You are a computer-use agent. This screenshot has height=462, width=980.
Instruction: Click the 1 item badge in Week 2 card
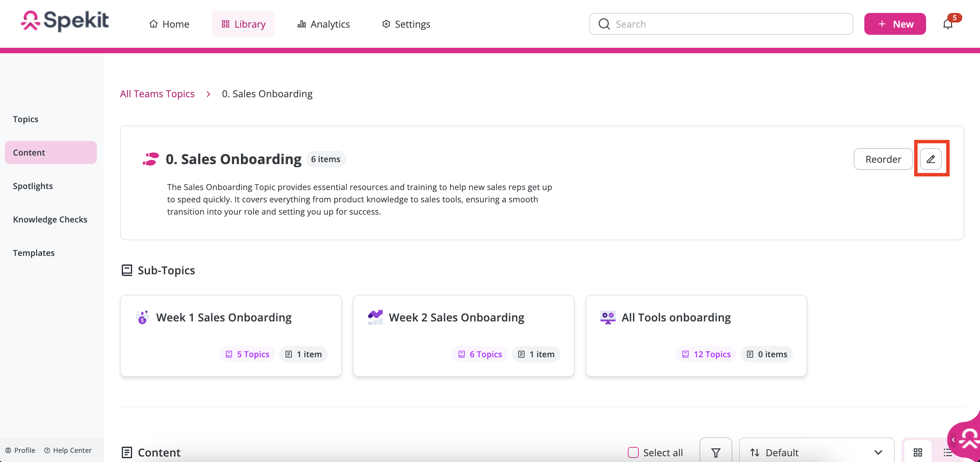(536, 354)
